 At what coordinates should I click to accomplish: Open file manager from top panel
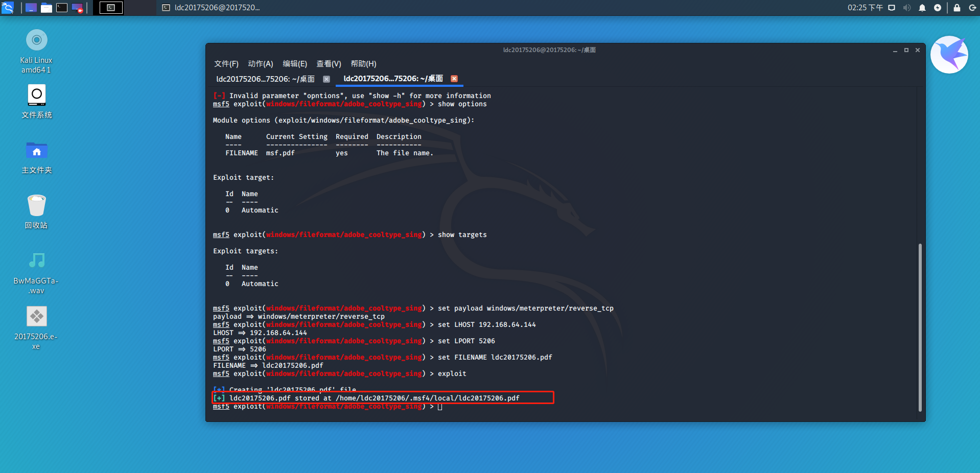click(x=46, y=8)
